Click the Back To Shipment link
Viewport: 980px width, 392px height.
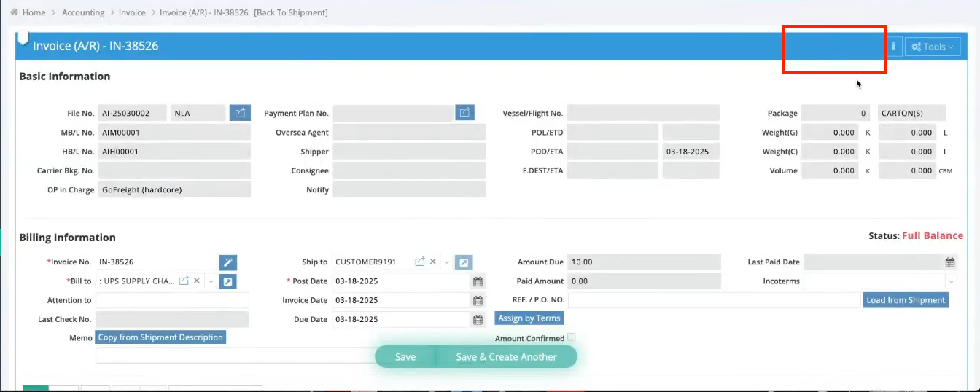[x=291, y=12]
